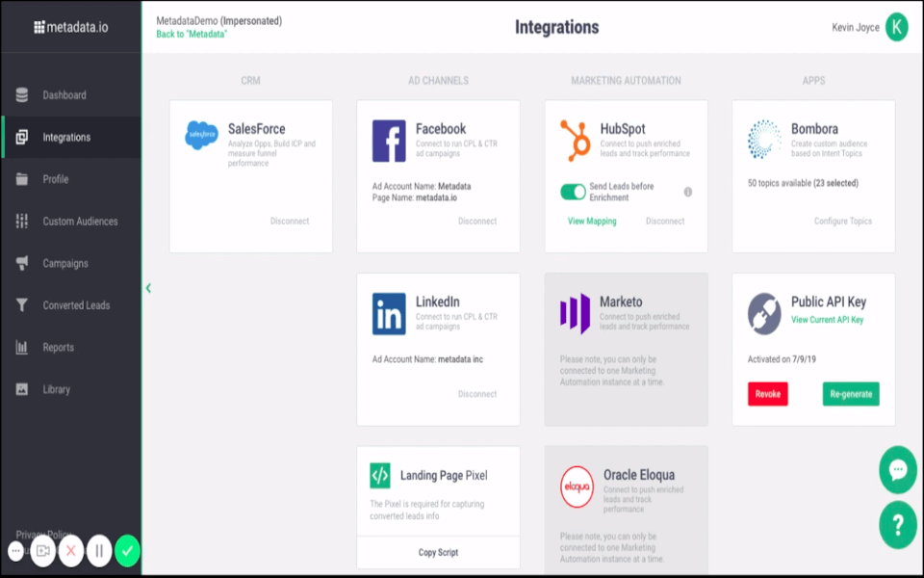Screen dimensions: 924x578
Task: Click the Oracle Eloqua card title
Action: 639,475
